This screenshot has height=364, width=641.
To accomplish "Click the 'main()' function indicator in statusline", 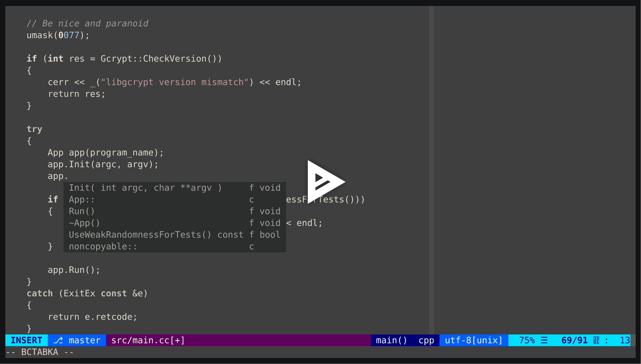I will pos(391,340).
